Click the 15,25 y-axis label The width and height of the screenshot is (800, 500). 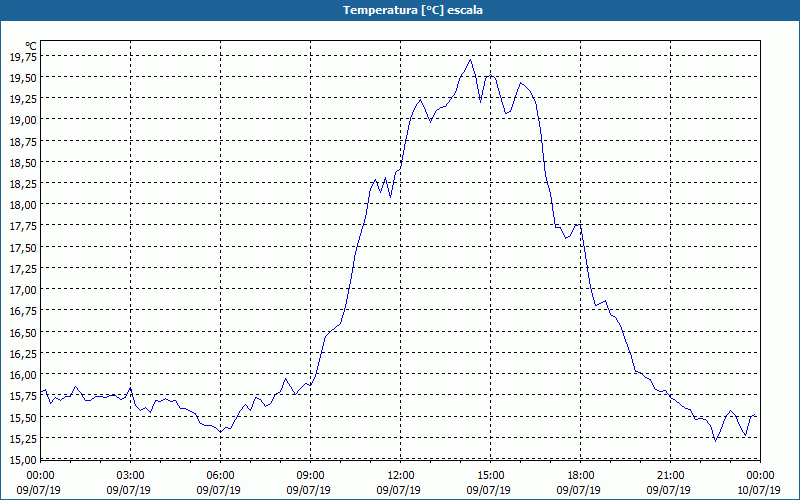coord(23,438)
